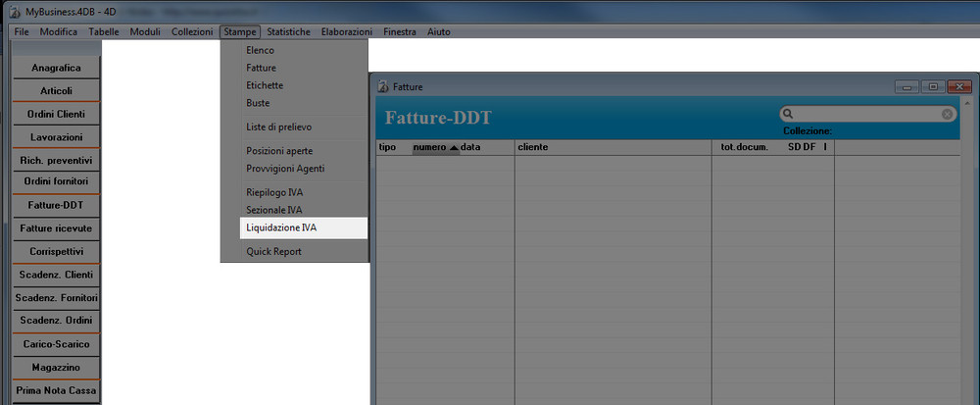This screenshot has width=980, height=405.
Task: Clear search with the X icon
Action: (x=948, y=114)
